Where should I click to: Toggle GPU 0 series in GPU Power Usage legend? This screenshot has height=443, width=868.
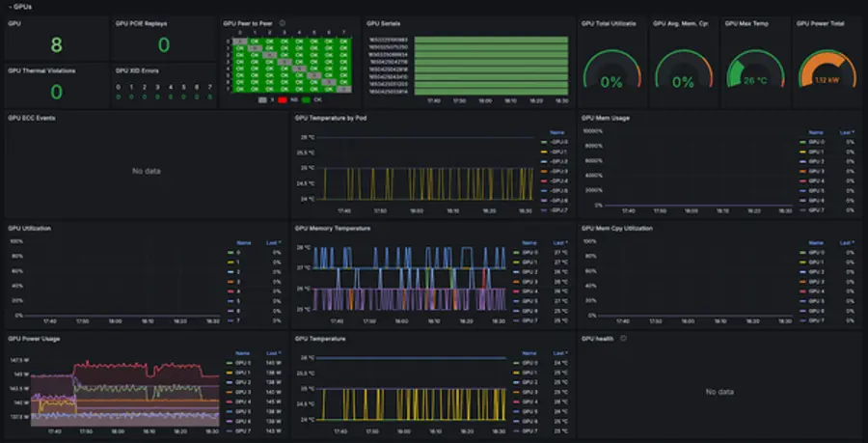pyautogui.click(x=239, y=363)
